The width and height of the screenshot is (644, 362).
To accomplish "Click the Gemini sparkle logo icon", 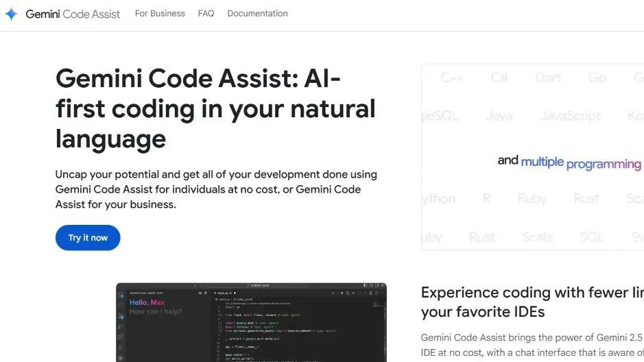I will [x=12, y=14].
